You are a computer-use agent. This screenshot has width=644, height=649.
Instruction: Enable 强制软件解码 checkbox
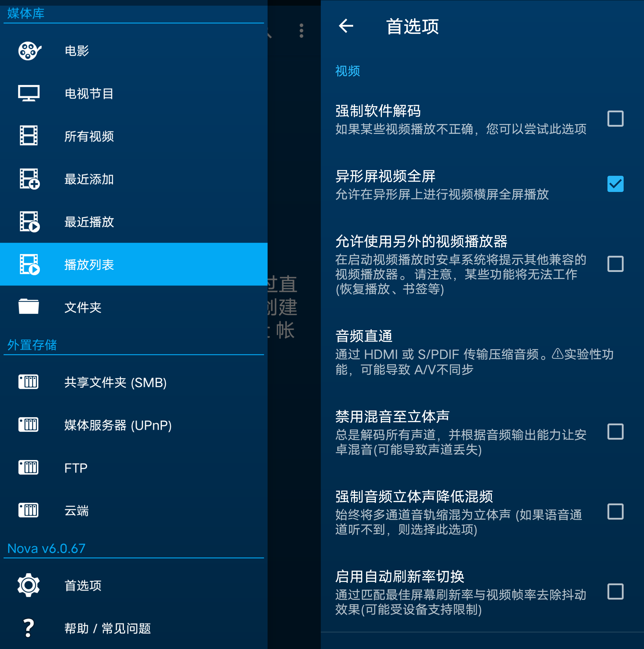(615, 119)
